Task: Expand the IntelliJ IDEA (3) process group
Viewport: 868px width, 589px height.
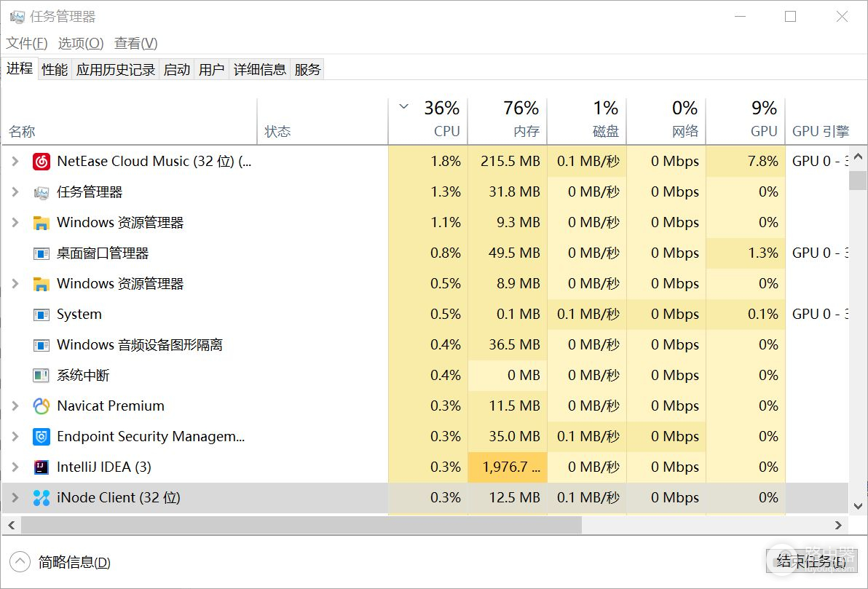Action: tap(15, 467)
